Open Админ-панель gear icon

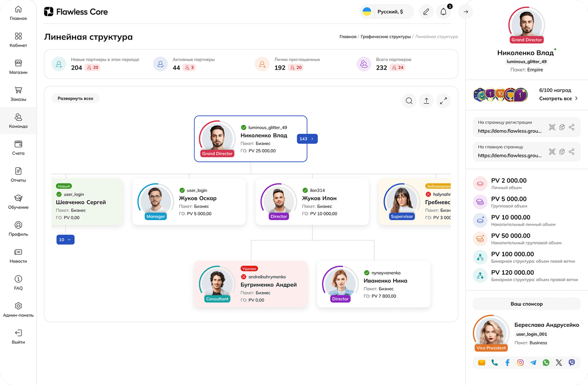[18, 306]
